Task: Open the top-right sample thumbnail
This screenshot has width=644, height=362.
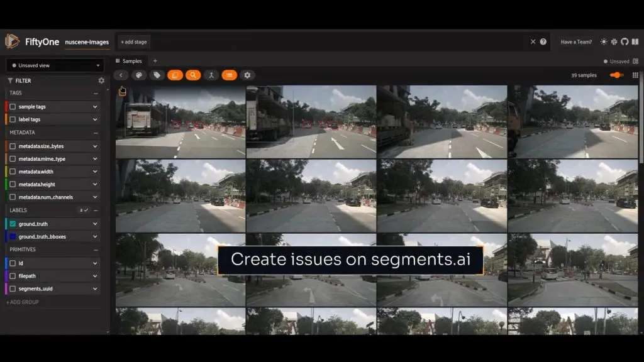Action: pos(573,121)
